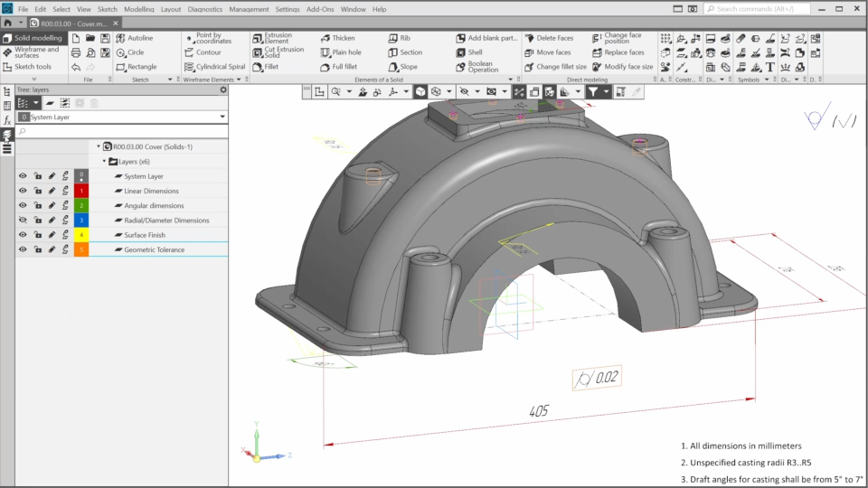Open the tree panel settings gear
This screenshot has width=868, height=488.
click(x=223, y=89)
